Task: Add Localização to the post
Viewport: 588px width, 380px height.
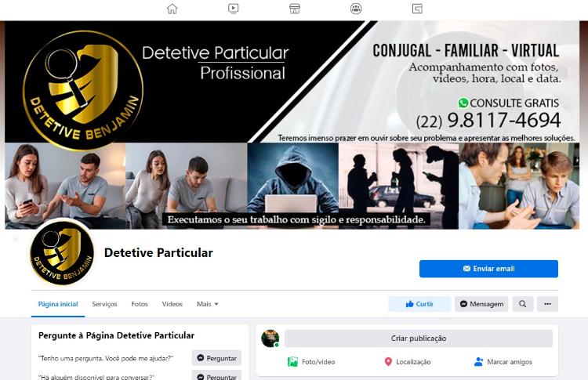Action: [x=408, y=362]
